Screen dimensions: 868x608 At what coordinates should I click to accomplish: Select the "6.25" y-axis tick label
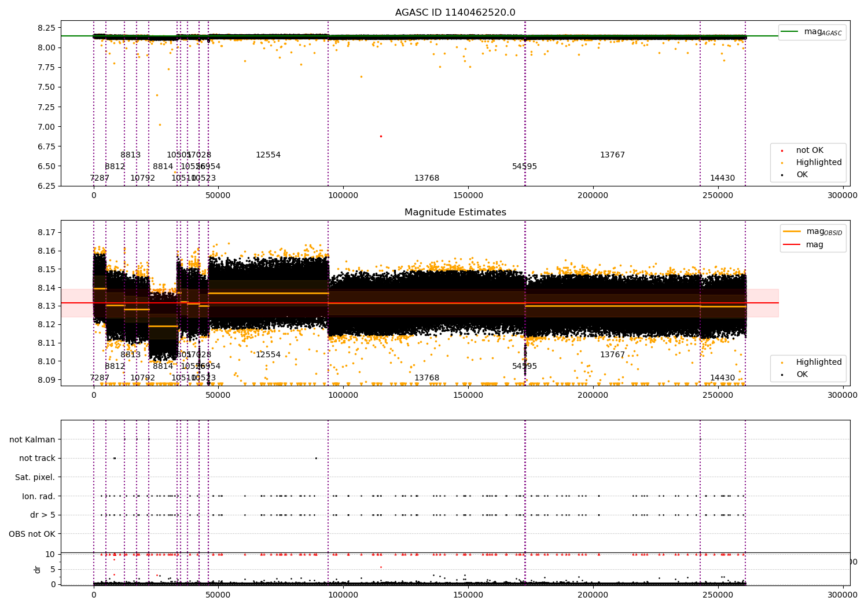point(46,186)
